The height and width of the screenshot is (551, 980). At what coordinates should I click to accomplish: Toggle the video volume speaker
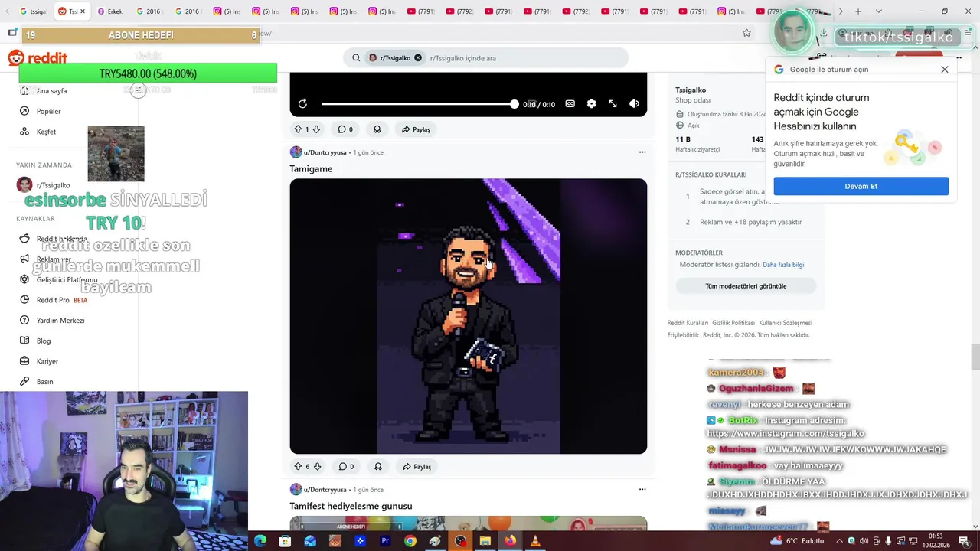634,104
